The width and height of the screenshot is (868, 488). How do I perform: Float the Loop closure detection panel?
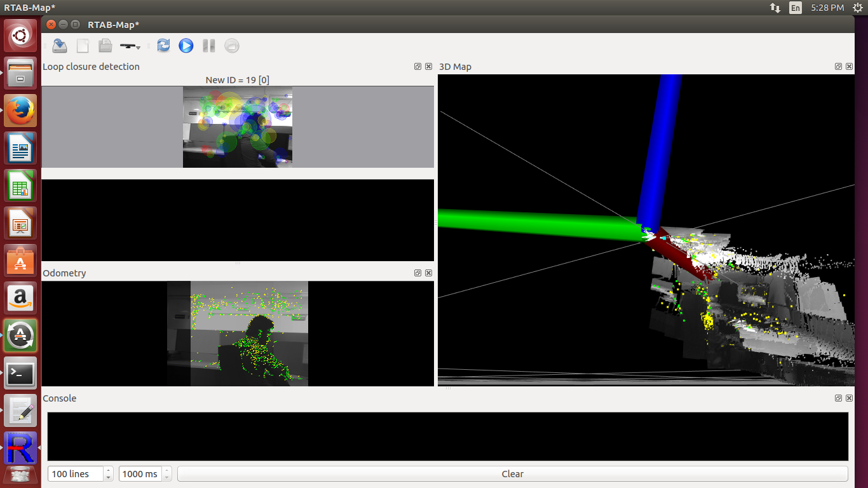[x=417, y=67]
